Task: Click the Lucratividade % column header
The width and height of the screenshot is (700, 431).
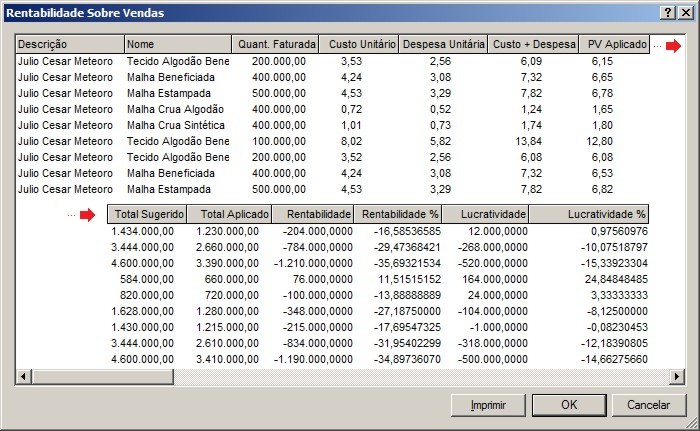Action: 606,214
